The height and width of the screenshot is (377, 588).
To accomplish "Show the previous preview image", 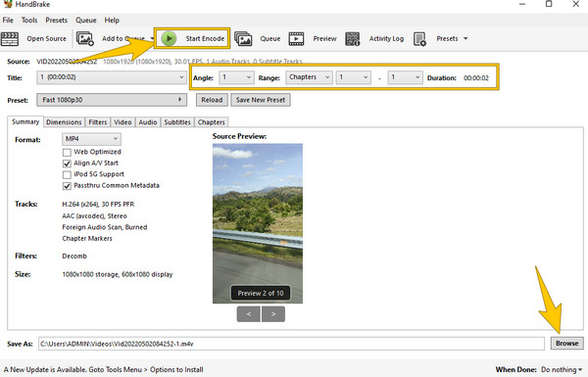I will [249, 314].
